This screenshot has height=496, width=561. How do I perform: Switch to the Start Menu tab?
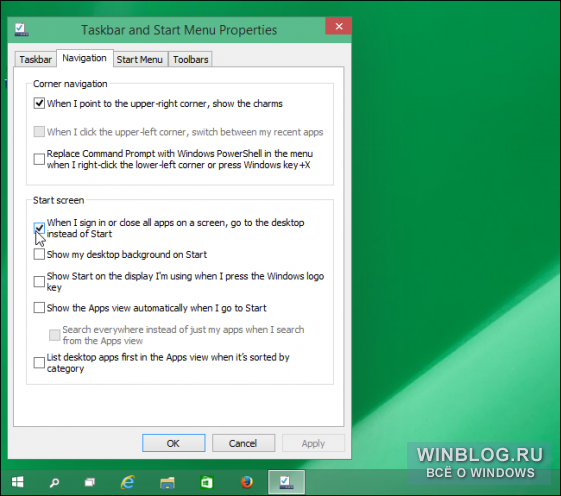point(140,59)
